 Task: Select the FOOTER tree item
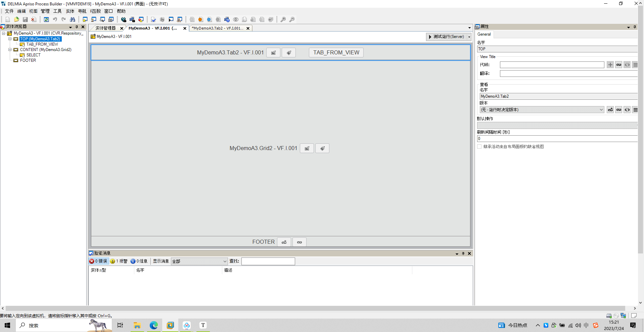coord(28,60)
